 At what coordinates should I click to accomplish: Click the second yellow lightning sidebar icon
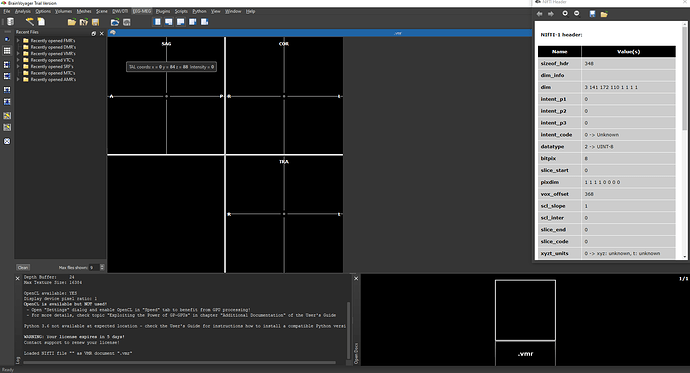[7, 128]
